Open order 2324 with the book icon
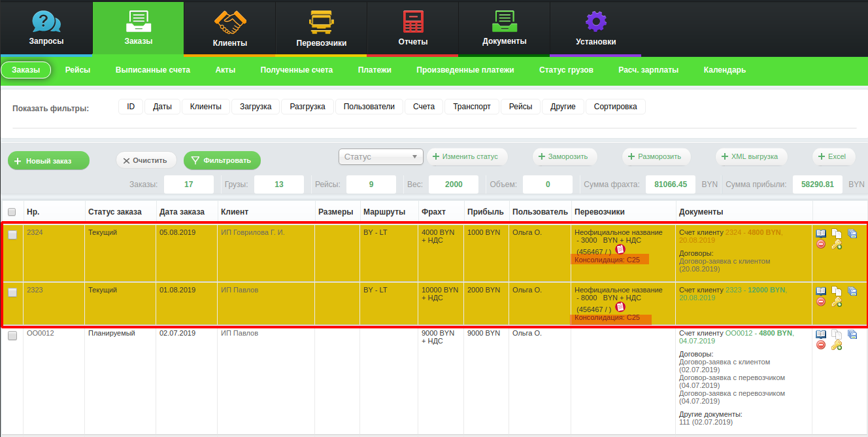The width and height of the screenshot is (868, 437). pyautogui.click(x=821, y=234)
